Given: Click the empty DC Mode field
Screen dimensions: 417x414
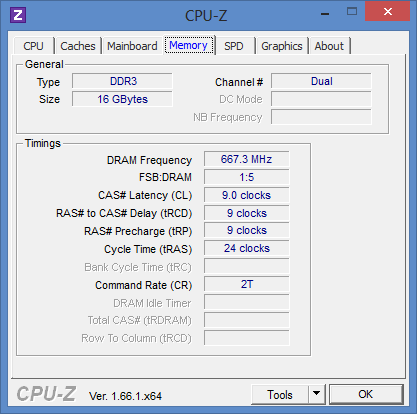Looking at the screenshot, I should 321,99.
